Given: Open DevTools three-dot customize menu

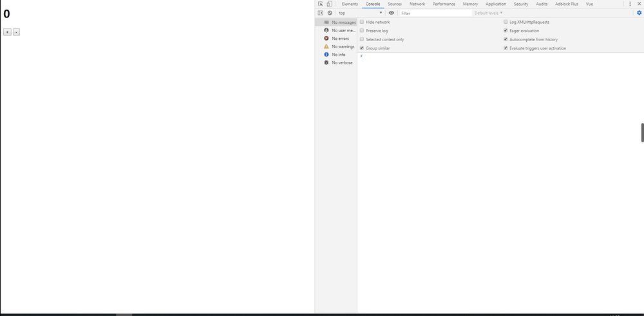Looking at the screenshot, I should 630,4.
